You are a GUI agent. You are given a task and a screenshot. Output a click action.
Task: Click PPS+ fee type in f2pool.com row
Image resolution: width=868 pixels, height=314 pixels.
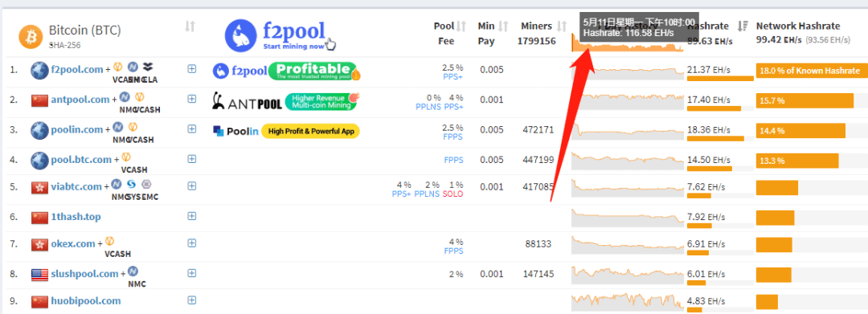452,77
